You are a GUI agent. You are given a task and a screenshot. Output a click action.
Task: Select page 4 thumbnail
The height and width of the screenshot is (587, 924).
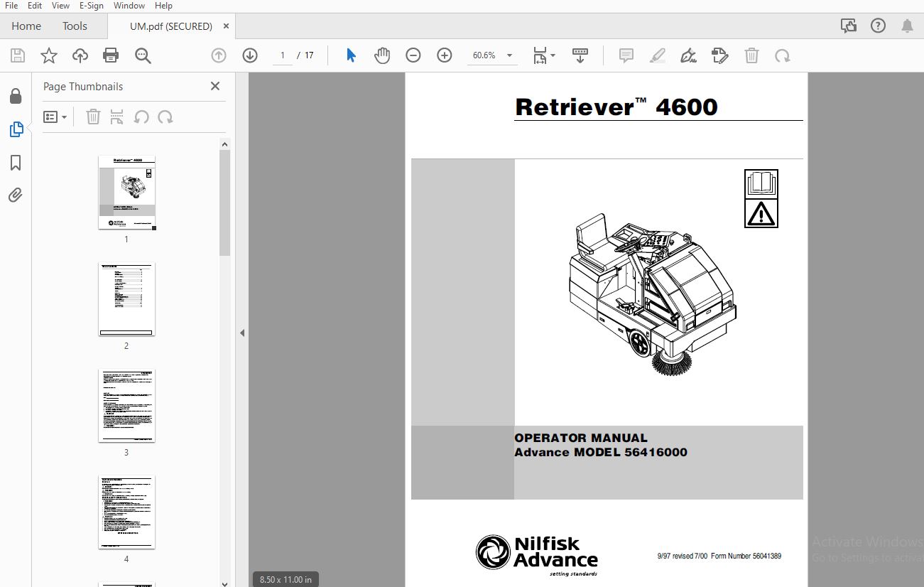tap(126, 512)
